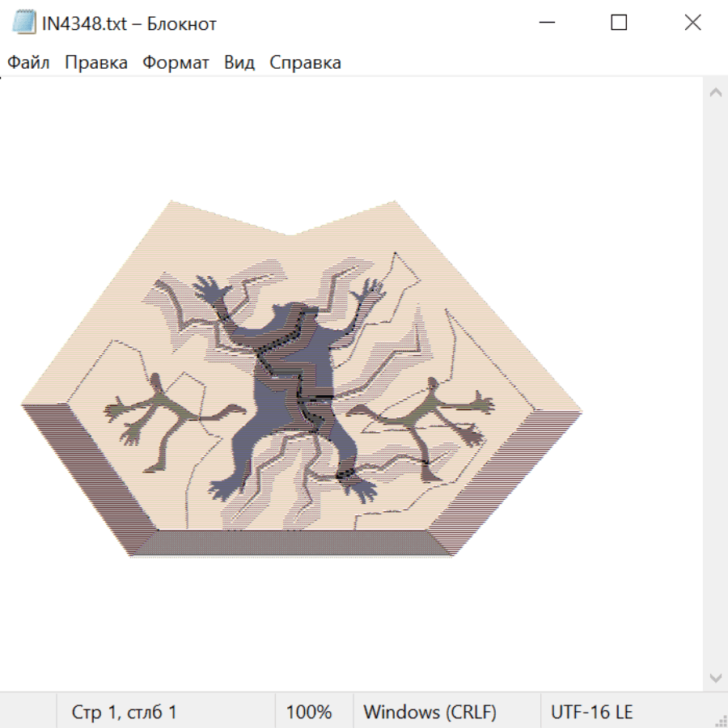Open the Правка menu
Image resolution: width=728 pixels, height=728 pixels.
pyautogui.click(x=95, y=63)
